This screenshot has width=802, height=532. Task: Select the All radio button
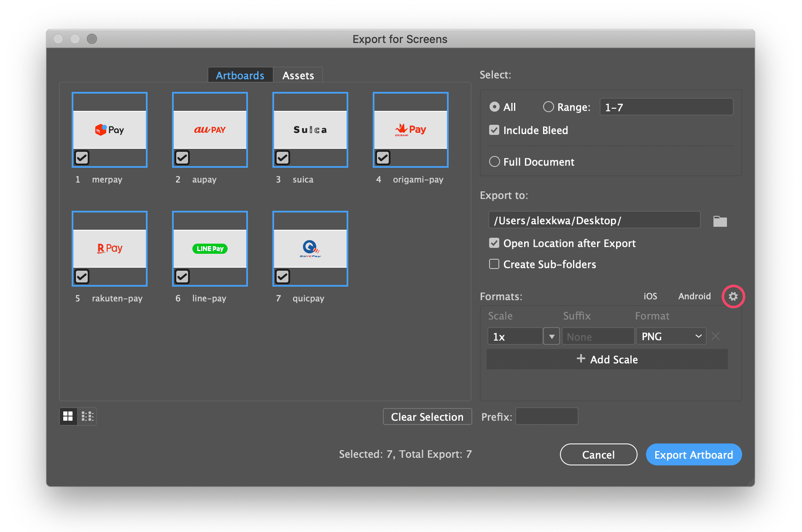494,107
